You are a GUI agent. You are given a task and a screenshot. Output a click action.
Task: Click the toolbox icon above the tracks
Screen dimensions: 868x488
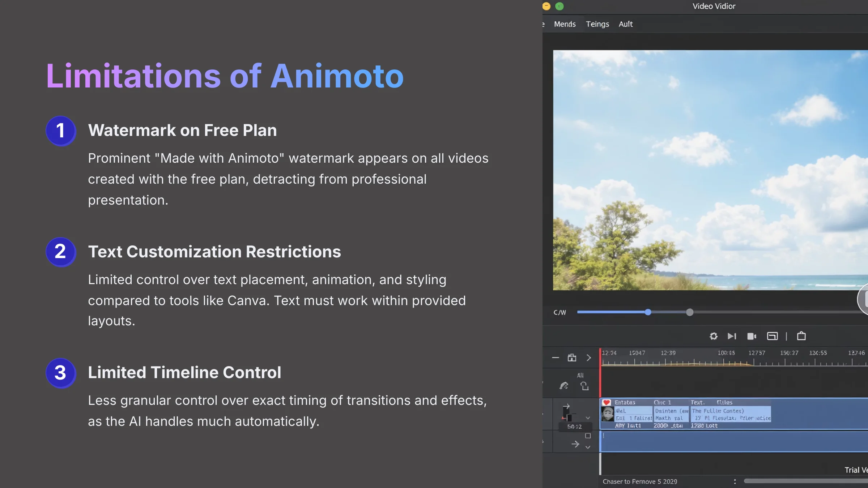(572, 358)
